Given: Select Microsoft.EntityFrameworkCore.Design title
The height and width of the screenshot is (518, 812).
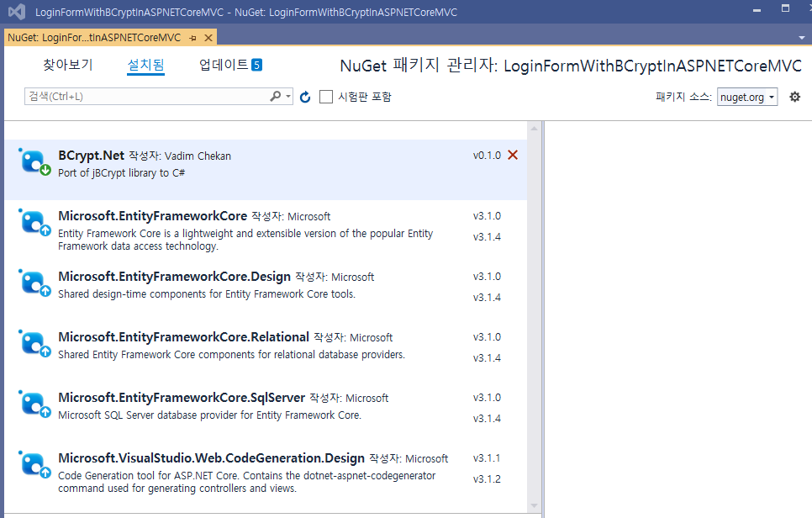Looking at the screenshot, I should point(175,277).
